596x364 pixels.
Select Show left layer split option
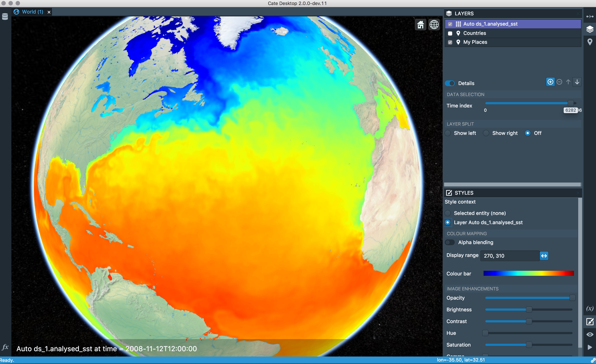[448, 133]
